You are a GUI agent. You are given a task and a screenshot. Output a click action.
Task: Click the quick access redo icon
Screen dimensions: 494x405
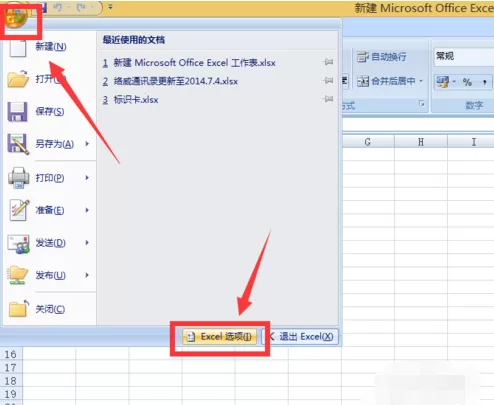pos(81,7)
